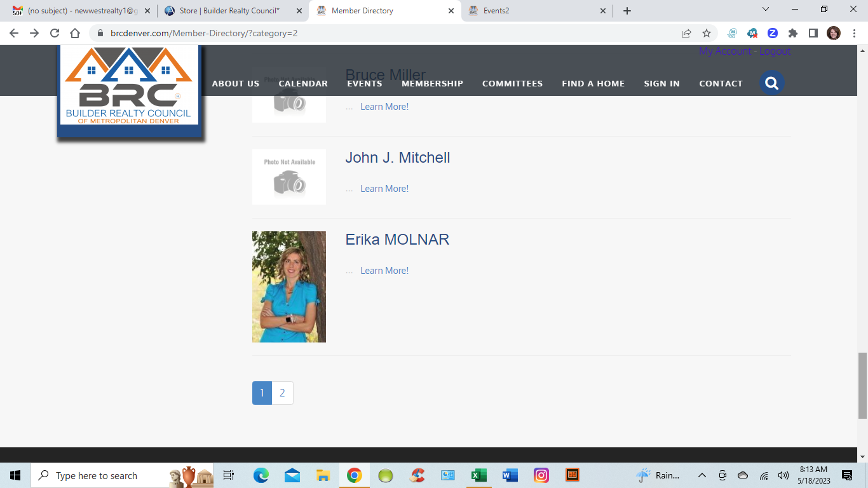Image resolution: width=868 pixels, height=488 pixels.
Task: Switch to the Events2 tab
Action: [538, 11]
